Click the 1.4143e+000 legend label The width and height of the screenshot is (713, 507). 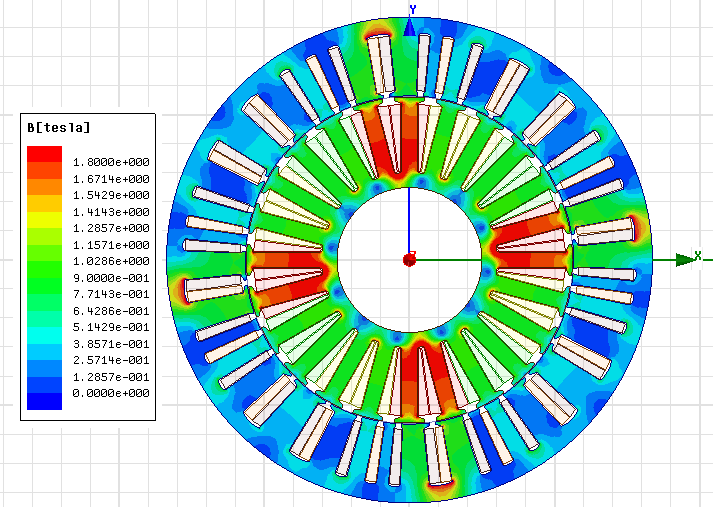point(112,212)
